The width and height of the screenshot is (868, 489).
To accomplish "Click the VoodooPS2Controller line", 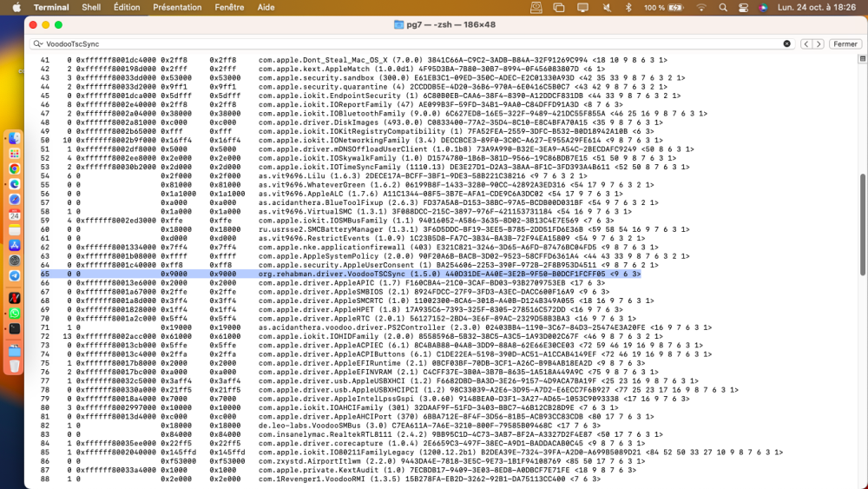I will (x=376, y=327).
